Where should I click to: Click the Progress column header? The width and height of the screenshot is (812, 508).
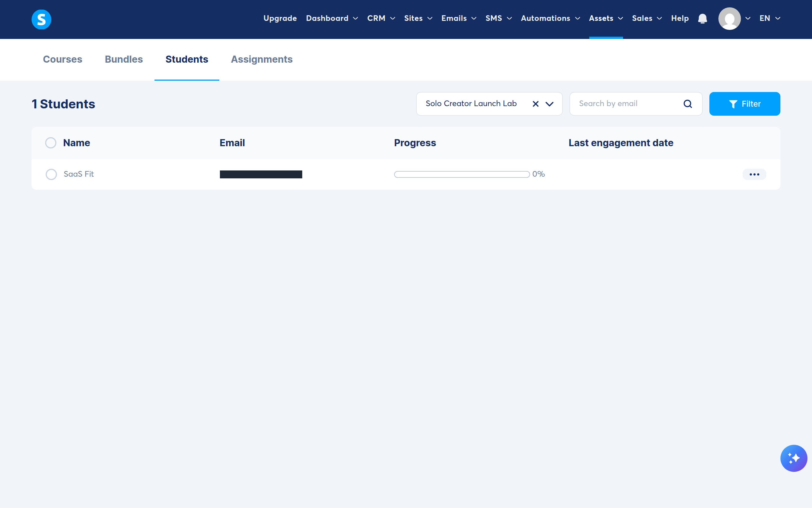[415, 143]
